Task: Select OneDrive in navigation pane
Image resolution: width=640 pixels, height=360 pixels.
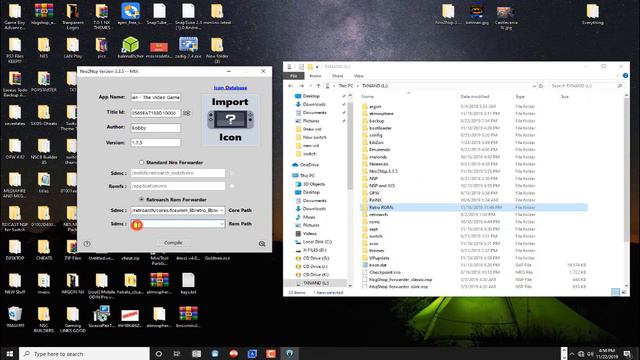Action: click(309, 165)
